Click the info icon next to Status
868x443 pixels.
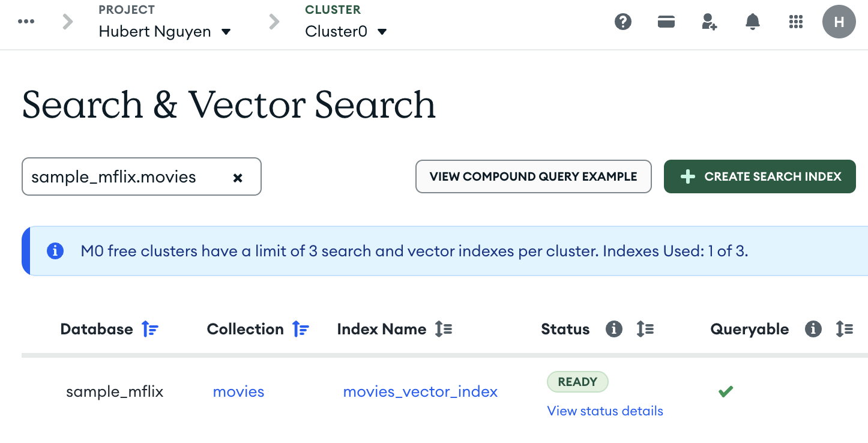613,329
